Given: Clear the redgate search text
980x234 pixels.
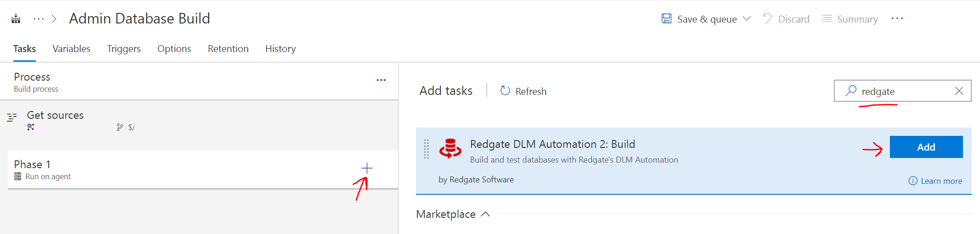Looking at the screenshot, I should pos(959,91).
